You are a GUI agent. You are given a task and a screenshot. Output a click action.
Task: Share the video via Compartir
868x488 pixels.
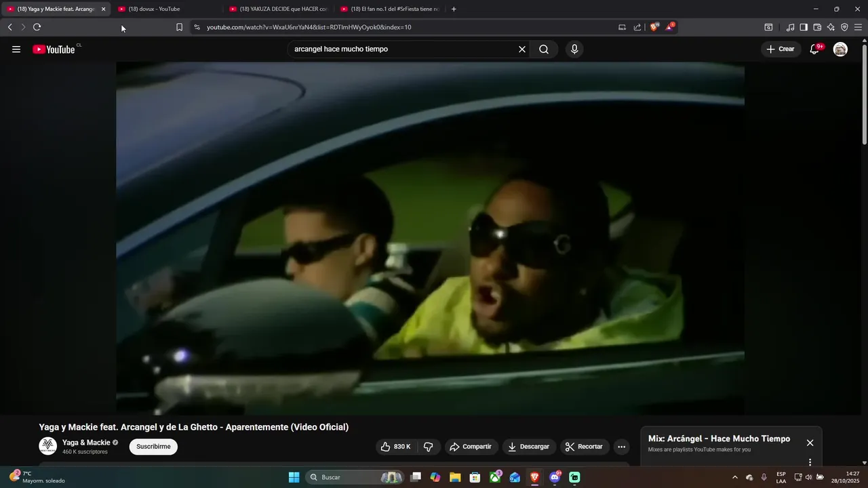pos(471,447)
